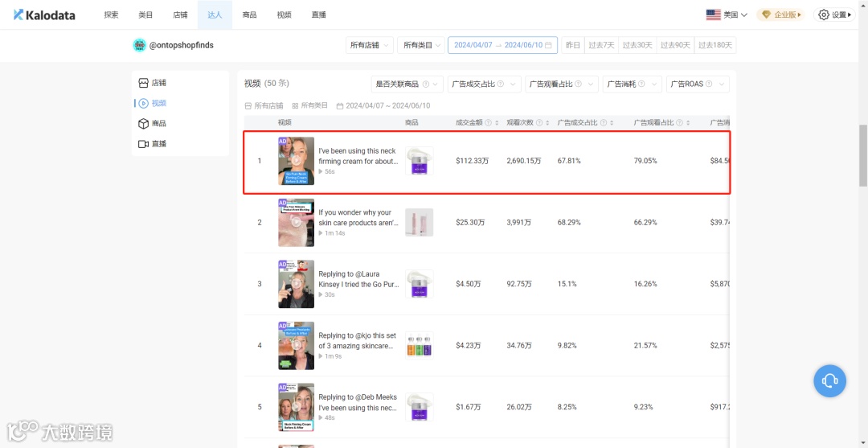Select the 过去180天 time range

point(715,45)
